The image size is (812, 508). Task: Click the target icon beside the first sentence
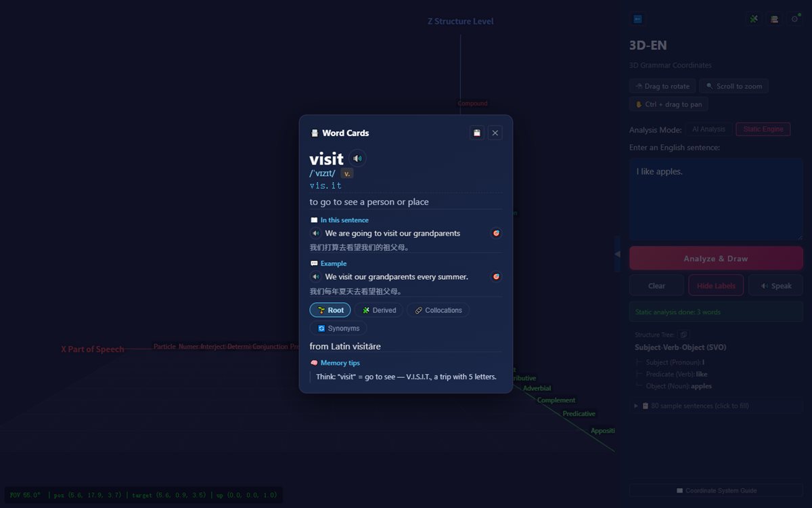[x=496, y=233]
